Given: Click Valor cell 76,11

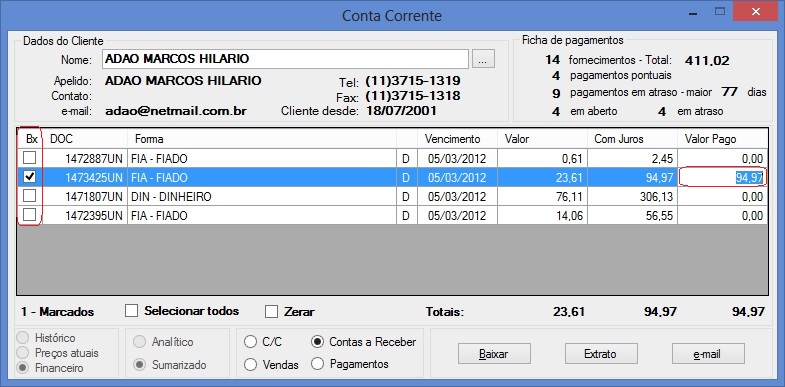Looking at the screenshot, I should (542, 197).
